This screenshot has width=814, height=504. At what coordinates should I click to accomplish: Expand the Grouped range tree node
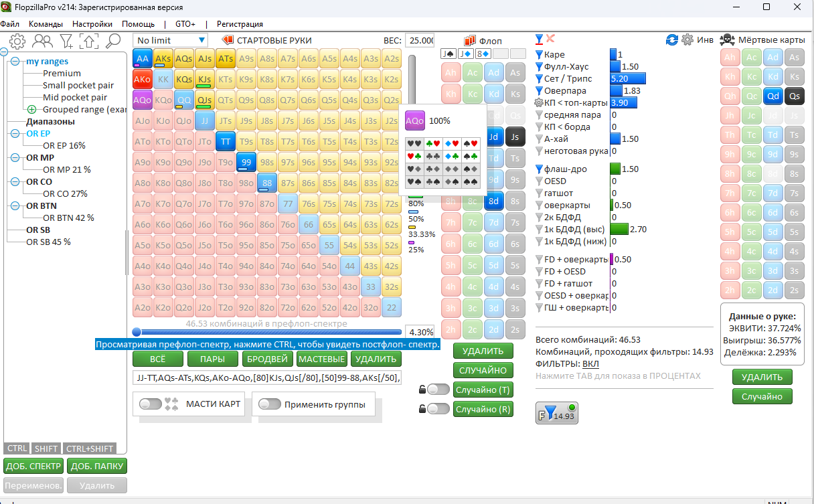click(x=31, y=110)
